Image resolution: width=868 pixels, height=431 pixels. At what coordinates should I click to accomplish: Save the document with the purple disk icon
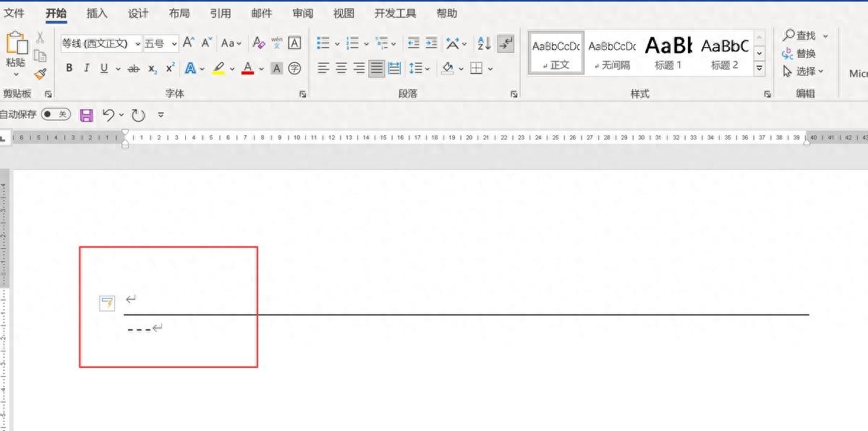(x=86, y=114)
